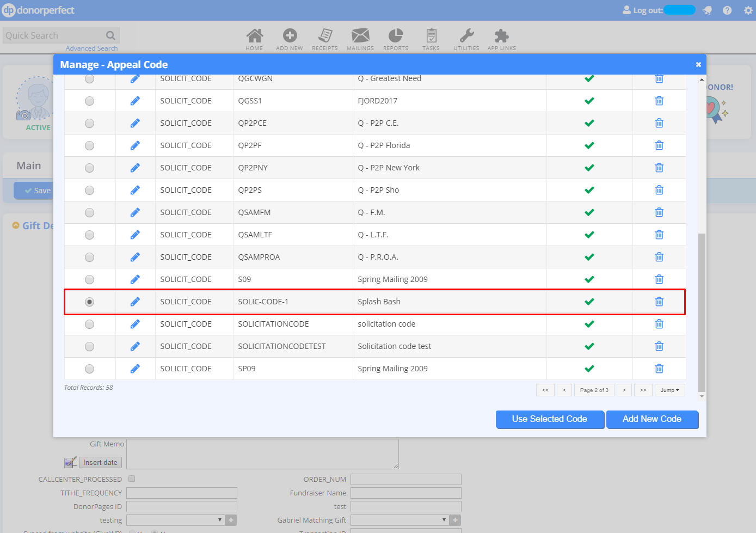Click the Add New Code button
756x533 pixels.
[x=652, y=419]
